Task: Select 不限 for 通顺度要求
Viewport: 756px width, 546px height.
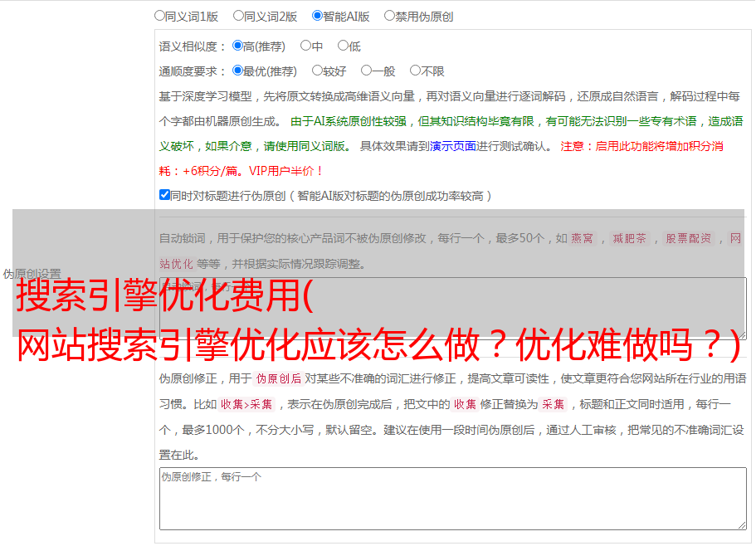Action: [415, 71]
